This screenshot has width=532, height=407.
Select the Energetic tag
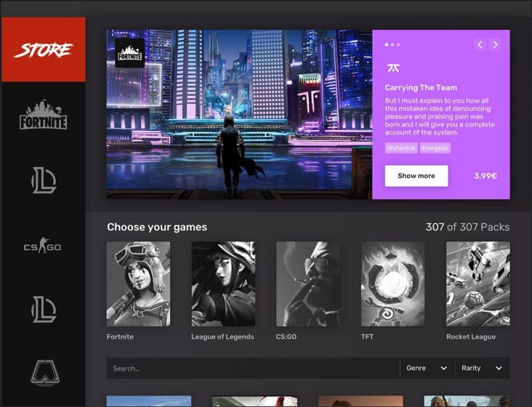[x=436, y=148]
